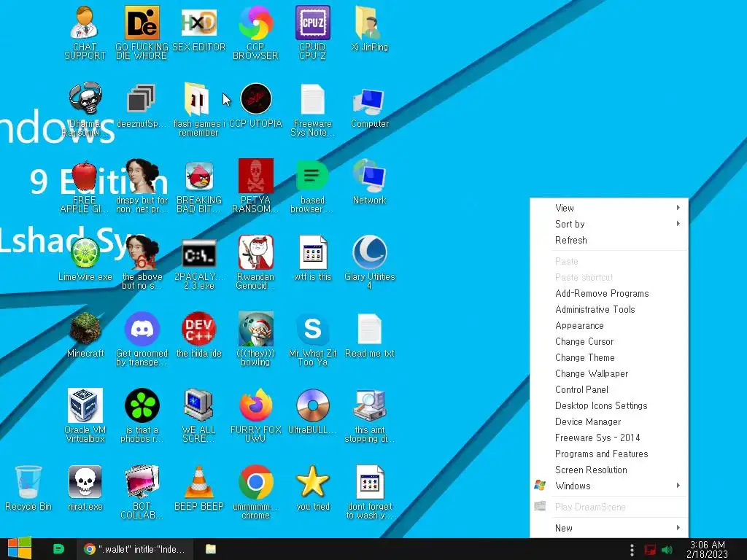Screen dimensions: 747x560
Task: Show hidden tray icons dots
Action: click(632, 550)
